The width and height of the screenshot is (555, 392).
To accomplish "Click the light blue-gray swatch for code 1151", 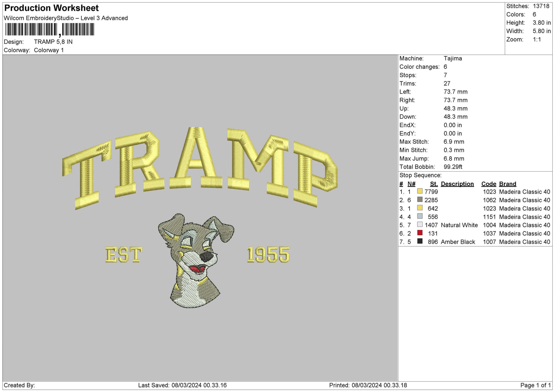I will pos(420,216).
